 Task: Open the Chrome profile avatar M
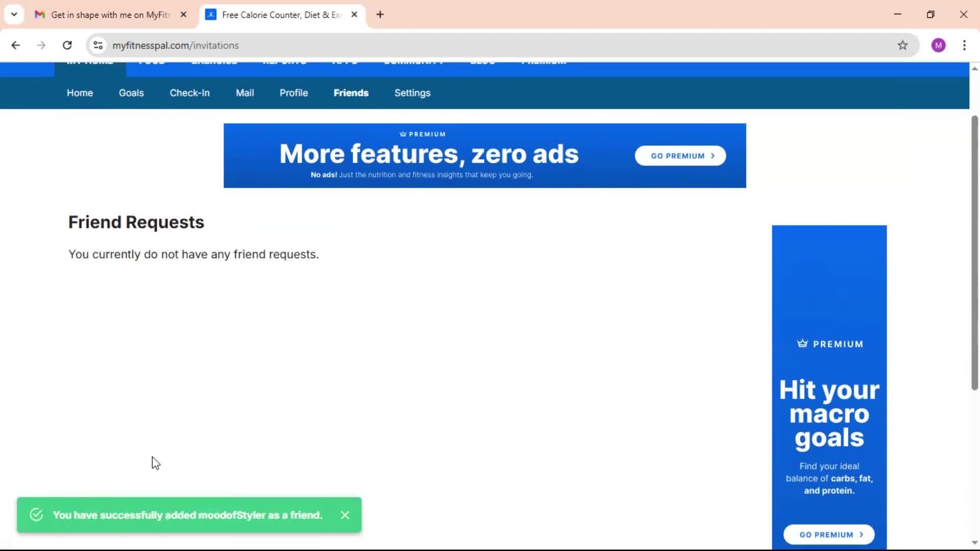[x=938, y=45]
